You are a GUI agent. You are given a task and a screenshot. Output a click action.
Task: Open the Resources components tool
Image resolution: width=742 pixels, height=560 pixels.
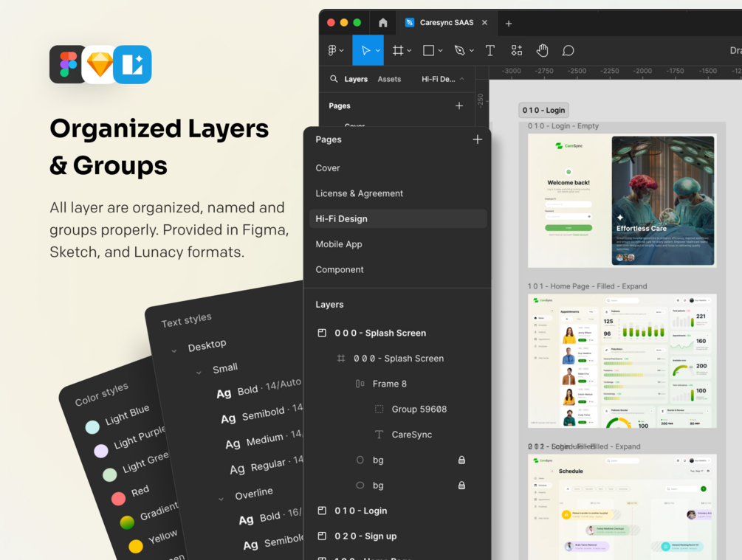click(517, 50)
